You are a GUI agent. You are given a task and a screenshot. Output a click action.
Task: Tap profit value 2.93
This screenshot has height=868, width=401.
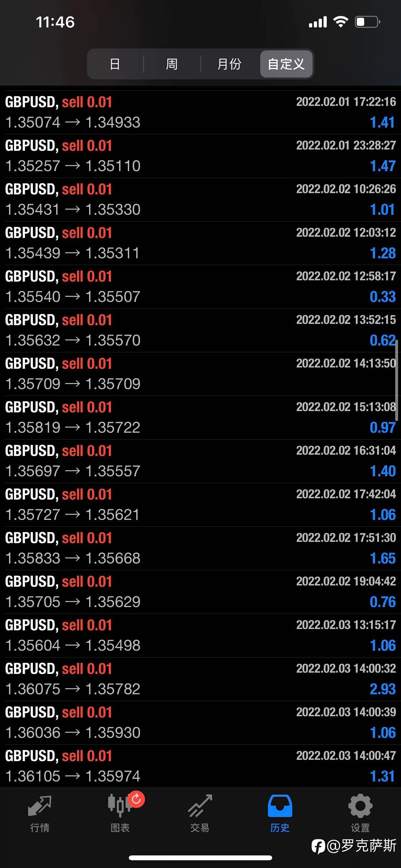click(x=383, y=689)
